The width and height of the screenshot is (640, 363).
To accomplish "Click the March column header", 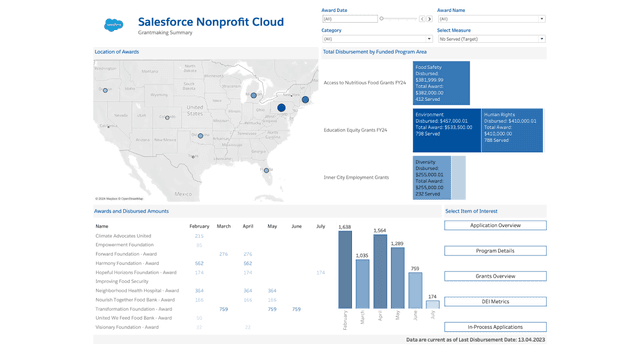I will point(224,226).
